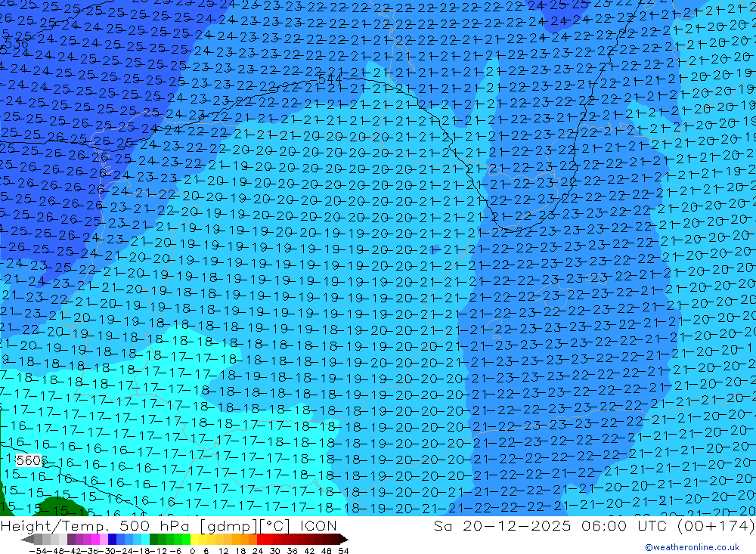Click the '(00+174)' forecast hour label
This screenshot has height=554, width=756.
[x=716, y=525]
